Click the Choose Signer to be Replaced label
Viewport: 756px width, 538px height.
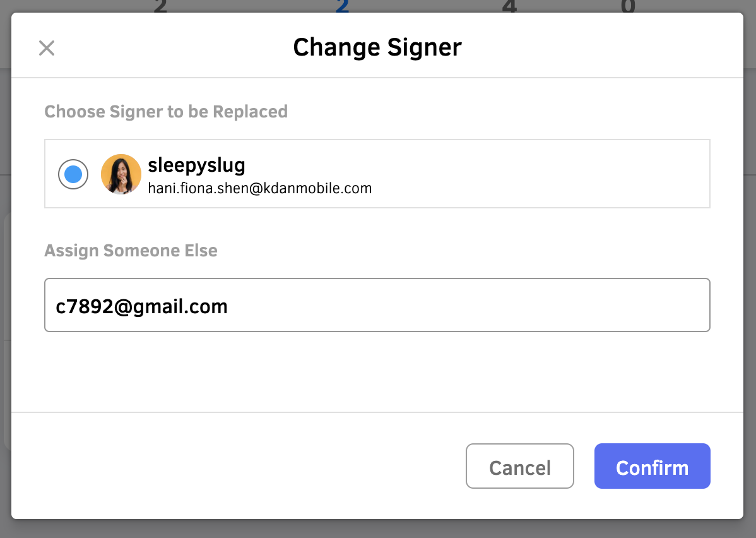click(x=166, y=112)
